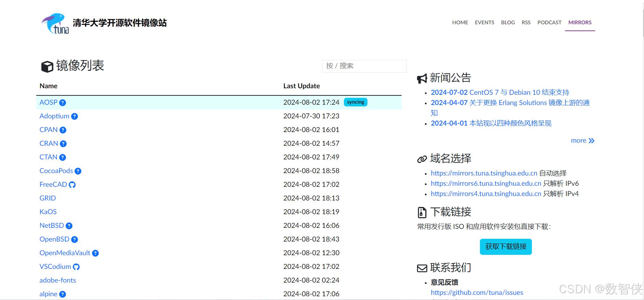Screen dimensions: 644x300
Task: Open mirrors.tuna.tsinghua.edu.cn auto-select link
Action: pos(484,173)
